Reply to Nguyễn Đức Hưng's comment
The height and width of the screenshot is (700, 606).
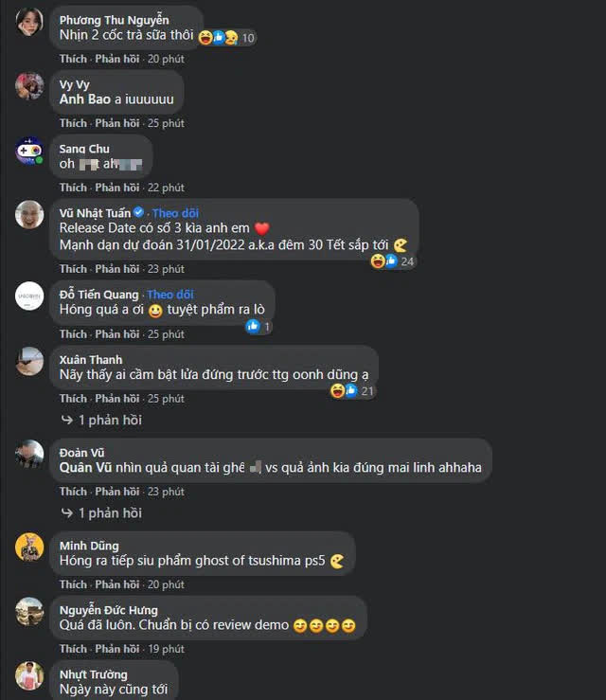[117, 649]
